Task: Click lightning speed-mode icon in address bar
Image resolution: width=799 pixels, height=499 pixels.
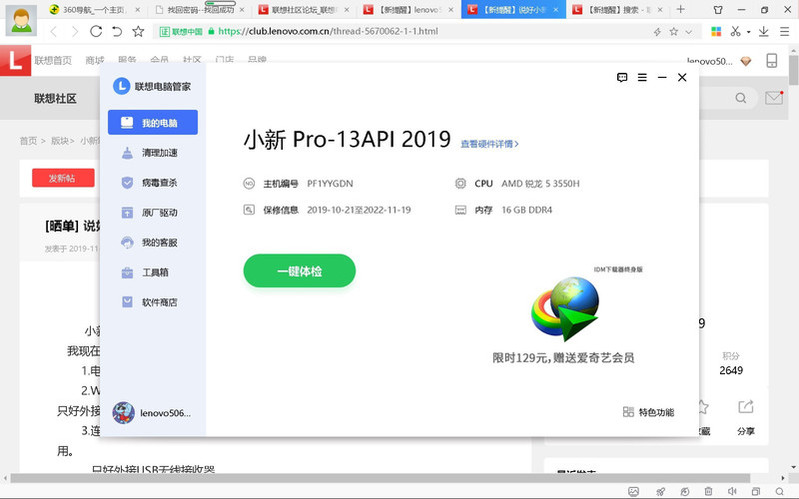Action: coord(657,32)
